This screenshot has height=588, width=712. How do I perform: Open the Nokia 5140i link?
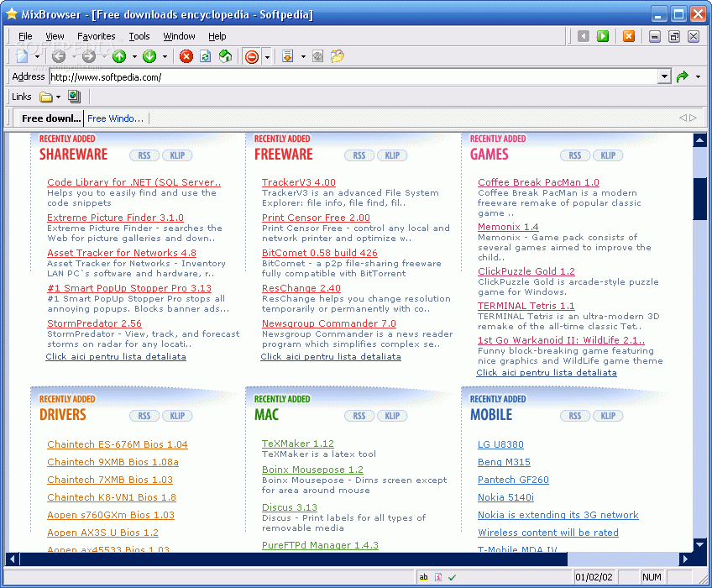(505, 497)
